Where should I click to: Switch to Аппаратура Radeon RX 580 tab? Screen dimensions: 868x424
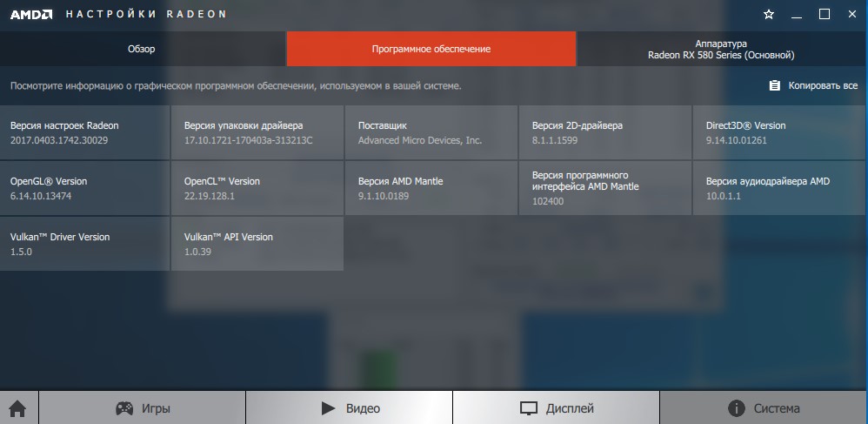point(721,49)
